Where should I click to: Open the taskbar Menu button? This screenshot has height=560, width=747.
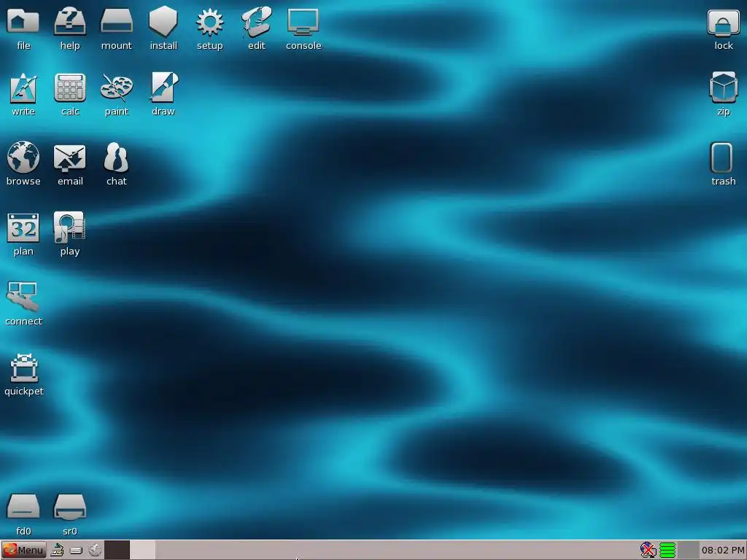point(23,550)
